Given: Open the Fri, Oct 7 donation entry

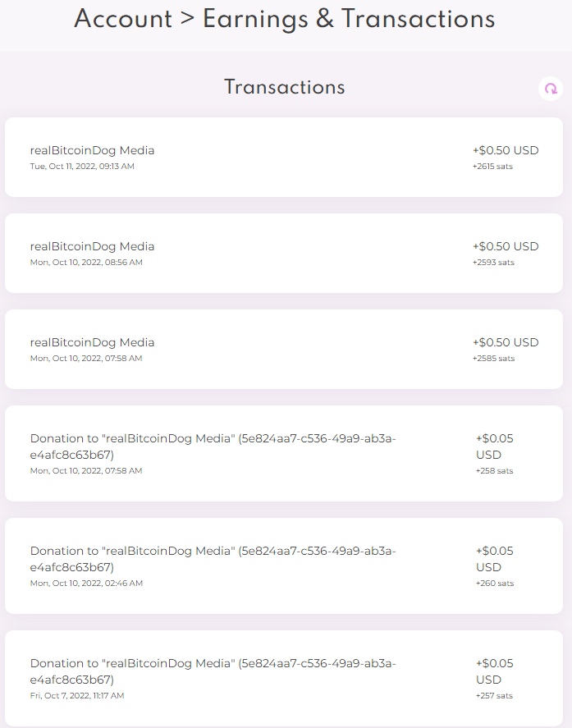Looking at the screenshot, I should coord(284,678).
